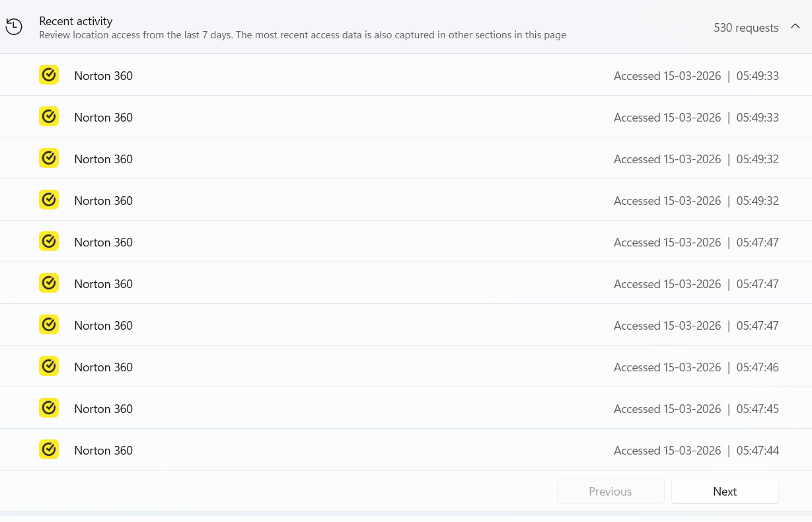This screenshot has height=522, width=812.
Task: Select Norton 360 label in 05:47:45 row
Action: [104, 409]
